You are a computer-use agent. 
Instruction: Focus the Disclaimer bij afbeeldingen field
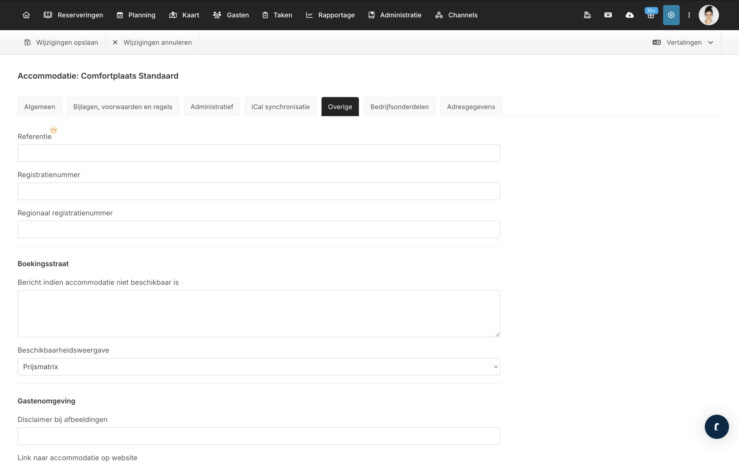(259, 436)
